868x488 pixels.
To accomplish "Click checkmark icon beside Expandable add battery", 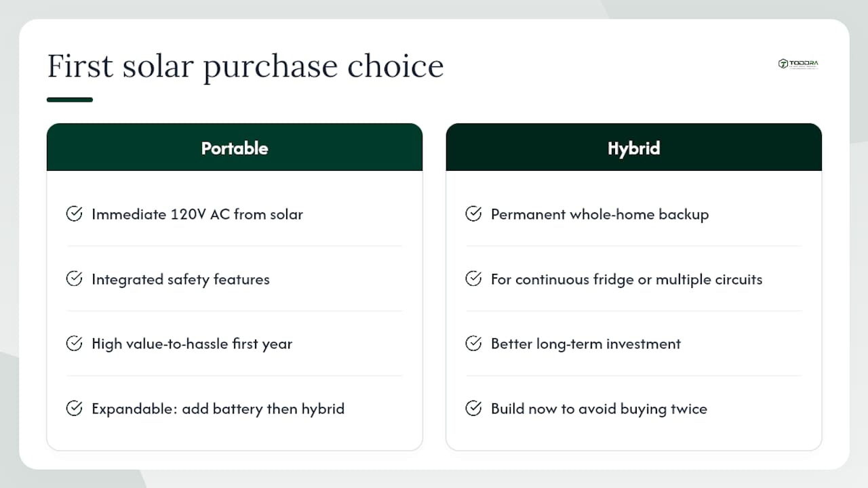I will point(74,409).
